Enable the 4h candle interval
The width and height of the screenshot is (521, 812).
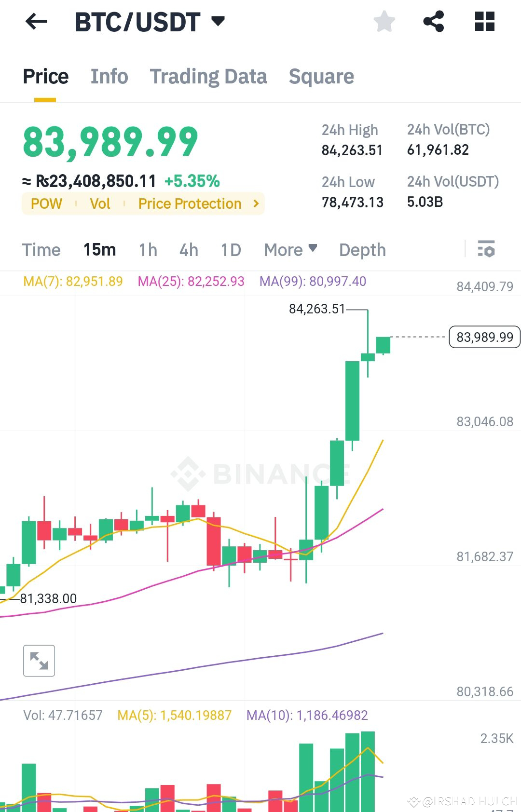pyautogui.click(x=188, y=250)
